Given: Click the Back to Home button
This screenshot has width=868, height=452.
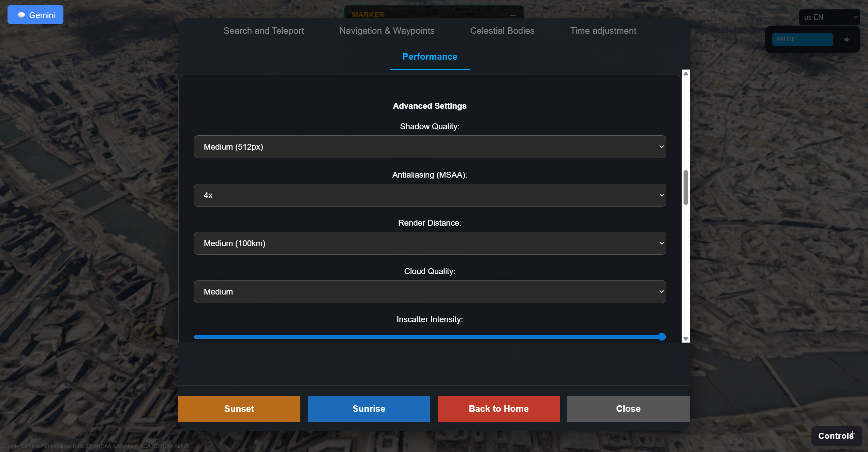Looking at the screenshot, I should tap(498, 409).
